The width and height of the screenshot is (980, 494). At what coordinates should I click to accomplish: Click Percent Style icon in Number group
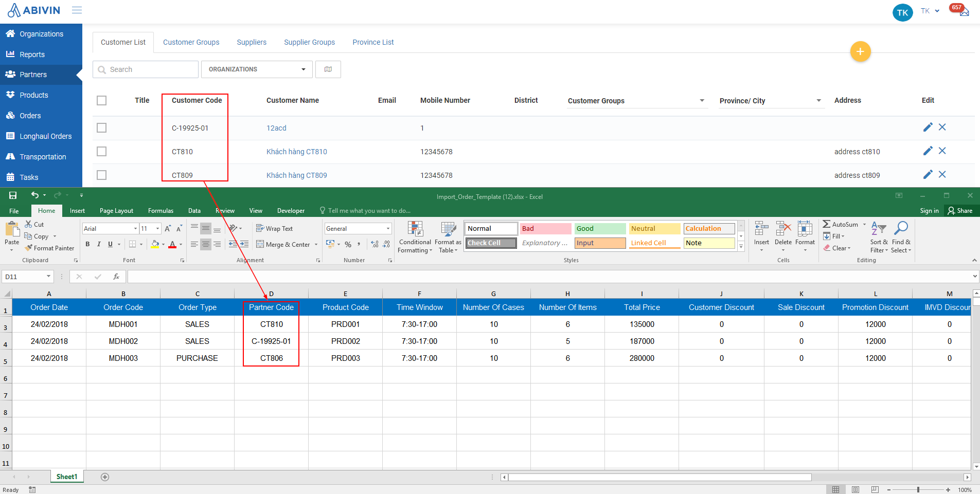click(348, 244)
